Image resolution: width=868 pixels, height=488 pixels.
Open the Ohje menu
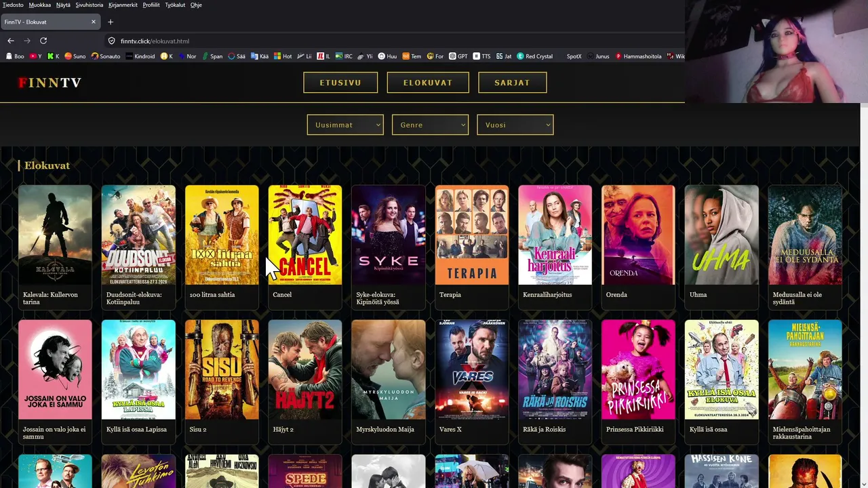pyautogui.click(x=196, y=5)
